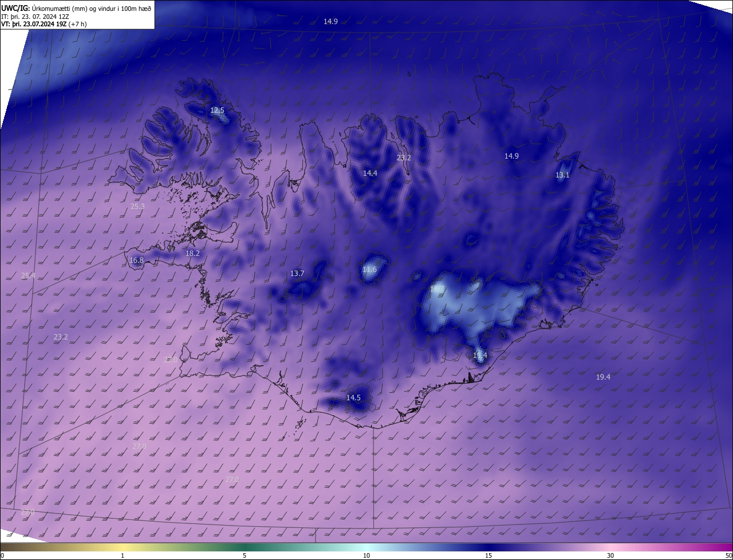Click the 12.5 value over the Westfjords

[217, 111]
